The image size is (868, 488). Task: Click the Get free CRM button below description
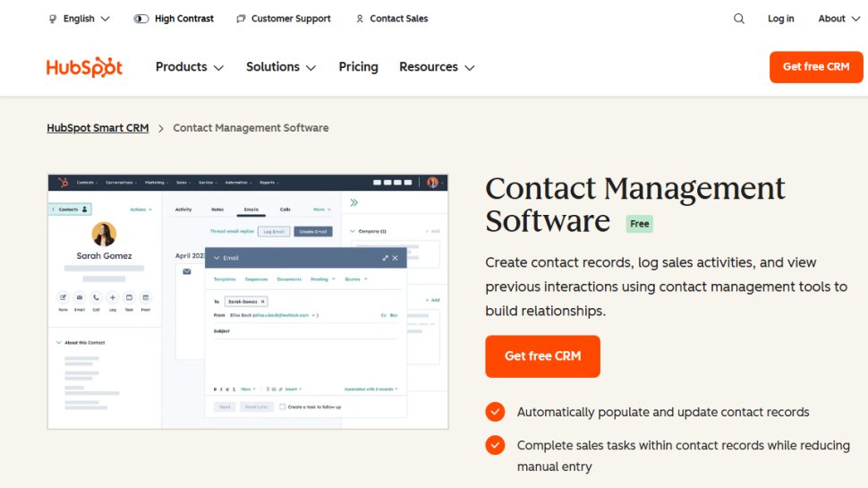click(542, 356)
